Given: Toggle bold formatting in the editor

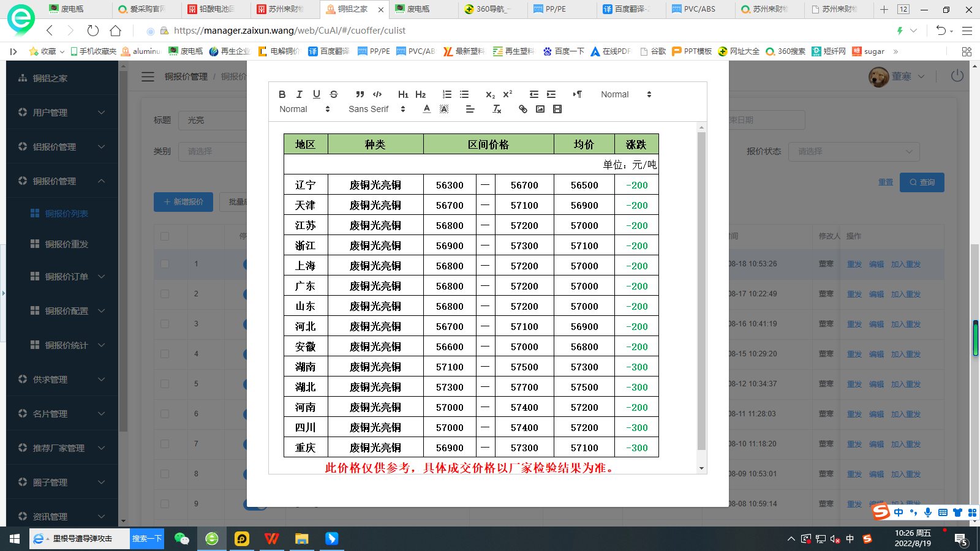Looking at the screenshot, I should tap(282, 94).
